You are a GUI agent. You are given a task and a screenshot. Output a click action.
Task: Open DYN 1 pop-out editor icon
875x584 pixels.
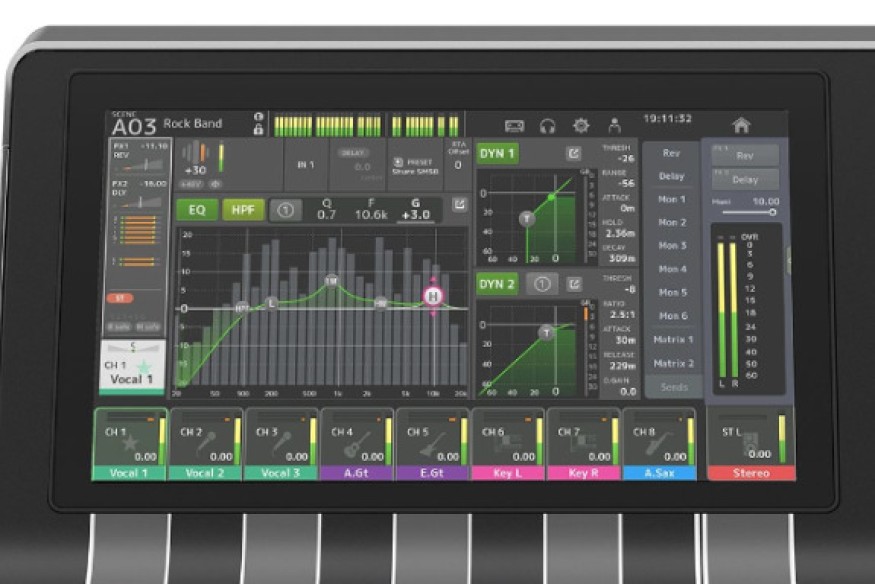click(x=573, y=154)
